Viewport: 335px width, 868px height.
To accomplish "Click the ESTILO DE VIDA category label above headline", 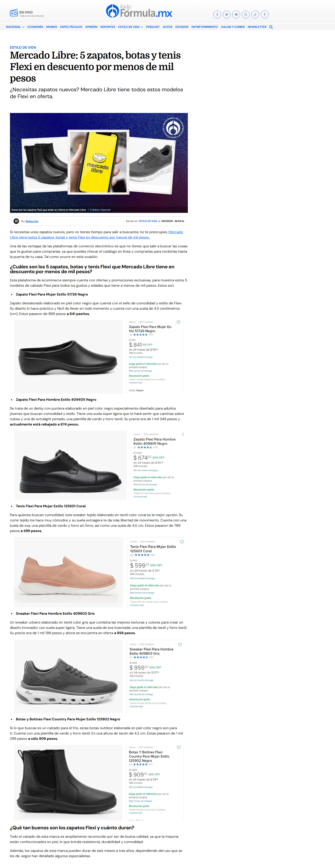I will (x=23, y=48).
